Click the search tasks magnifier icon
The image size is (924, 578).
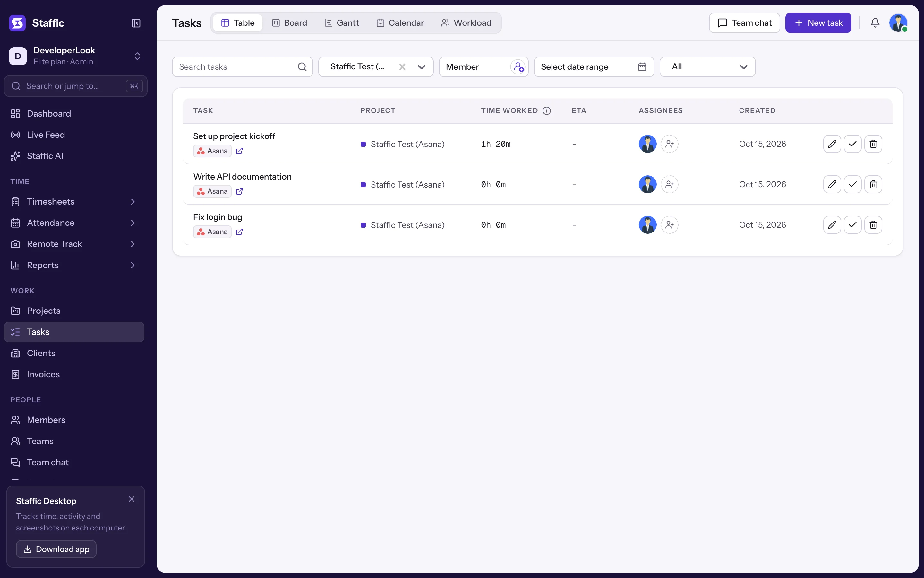point(302,67)
